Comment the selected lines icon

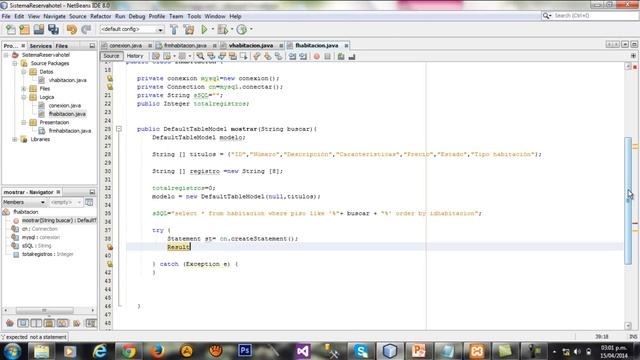(341, 56)
